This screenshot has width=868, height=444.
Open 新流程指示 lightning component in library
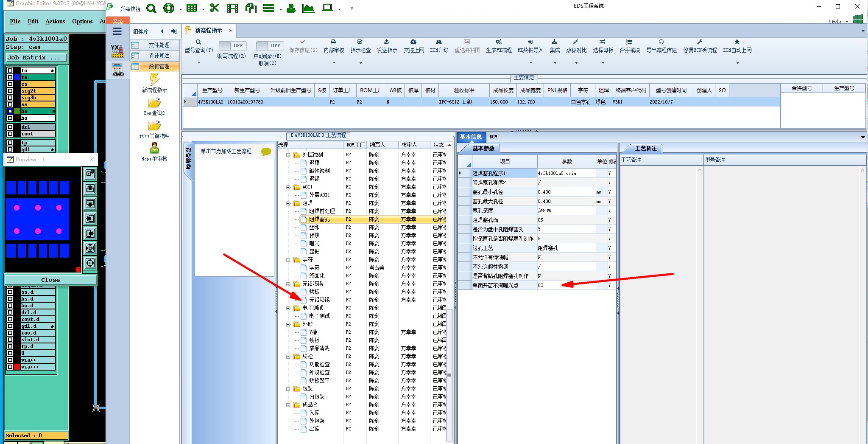(x=154, y=83)
